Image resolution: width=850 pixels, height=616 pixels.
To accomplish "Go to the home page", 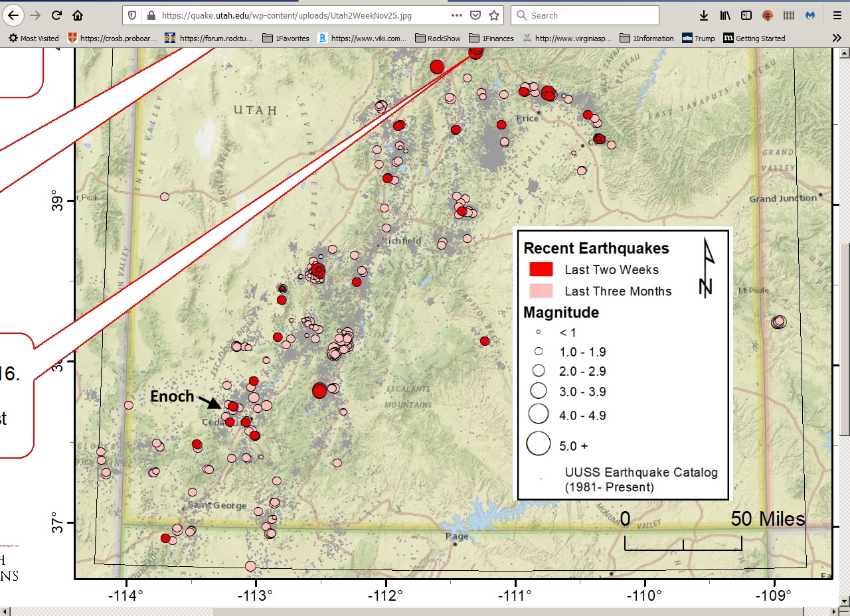I will (x=76, y=15).
